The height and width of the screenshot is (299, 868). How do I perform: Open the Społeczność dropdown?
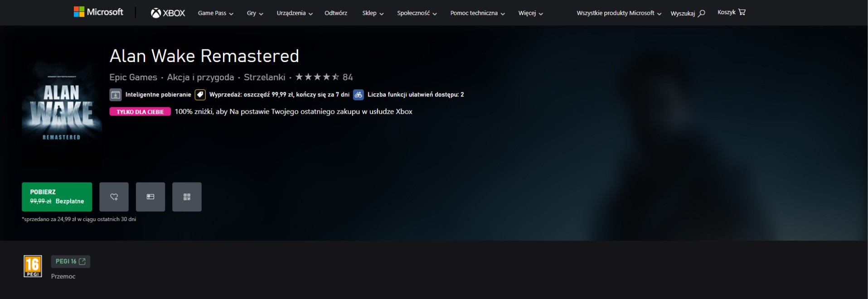click(417, 13)
